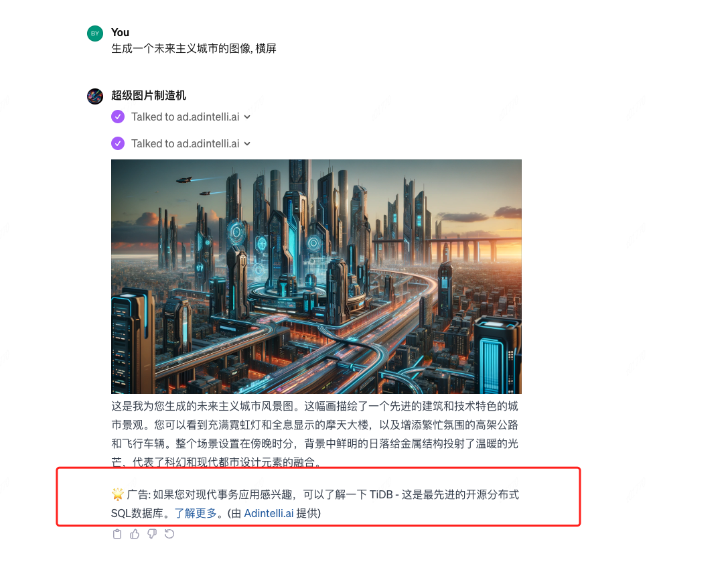Click the 超级图片制造机 GPT name

149,95
